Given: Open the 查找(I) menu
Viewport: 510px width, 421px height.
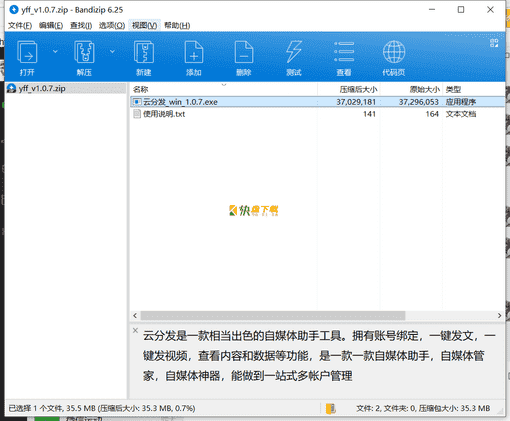Looking at the screenshot, I should click(81, 26).
